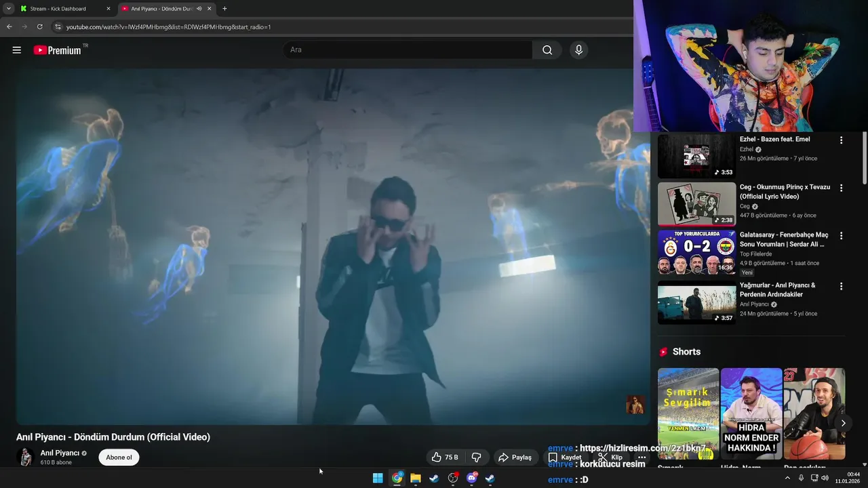Create a clip with Klip button
The height and width of the screenshot is (488, 868).
coord(610,457)
